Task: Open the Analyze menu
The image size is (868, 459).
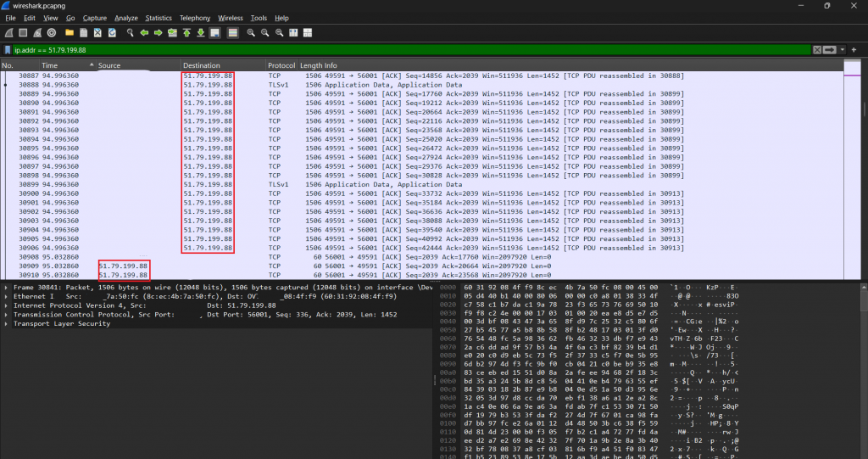Action: [x=125, y=18]
